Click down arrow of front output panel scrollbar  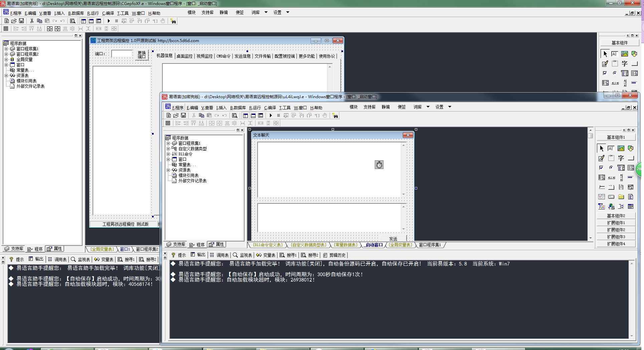click(x=632, y=336)
